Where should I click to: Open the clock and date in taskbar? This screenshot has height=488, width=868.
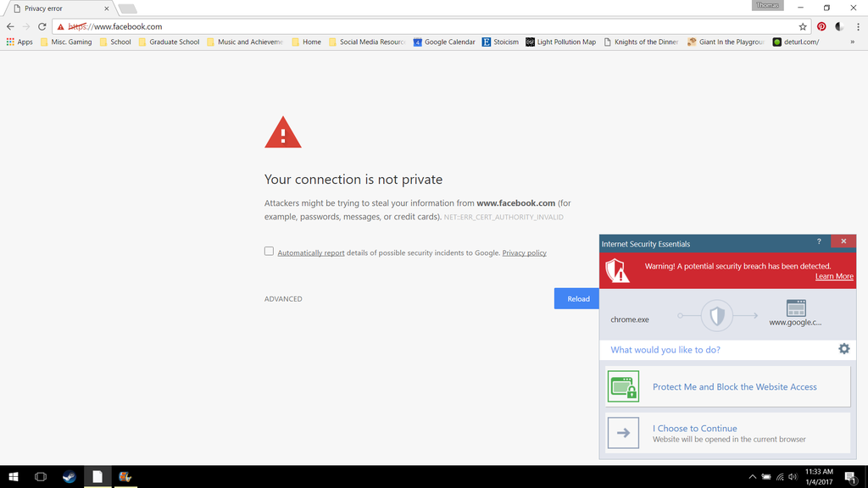click(819, 477)
